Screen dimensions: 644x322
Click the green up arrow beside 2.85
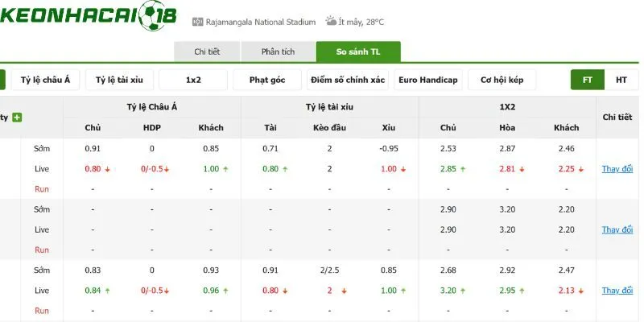tap(462, 169)
